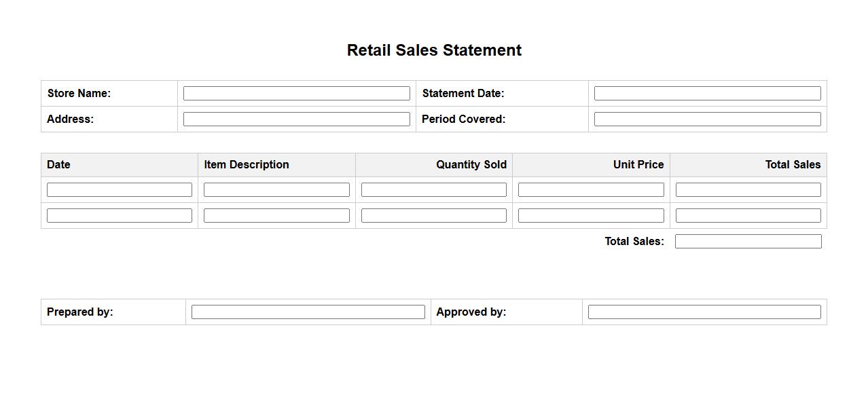
Task: Click the Prepared by input field
Action: [x=308, y=312]
